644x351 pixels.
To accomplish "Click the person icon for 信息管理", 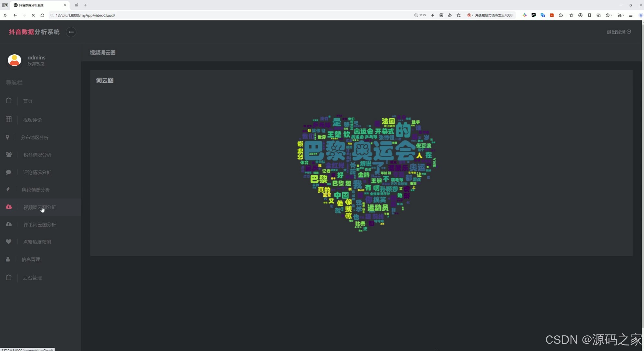I will [x=8, y=259].
